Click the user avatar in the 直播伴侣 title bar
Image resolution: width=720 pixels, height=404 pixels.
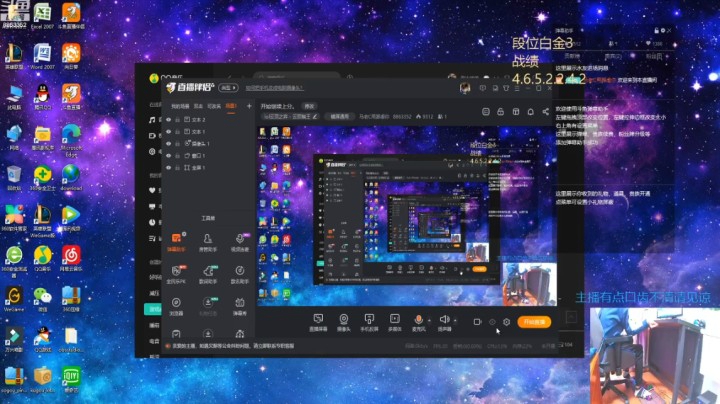465,88
